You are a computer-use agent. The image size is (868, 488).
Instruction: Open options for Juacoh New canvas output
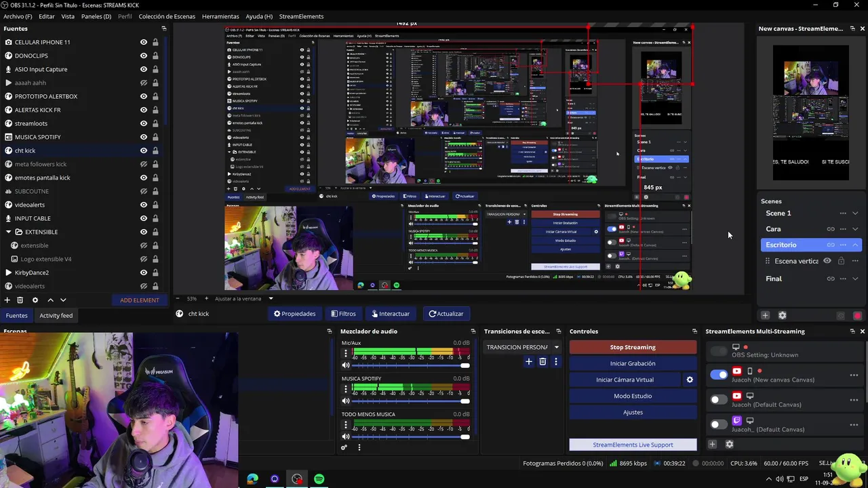point(854,375)
